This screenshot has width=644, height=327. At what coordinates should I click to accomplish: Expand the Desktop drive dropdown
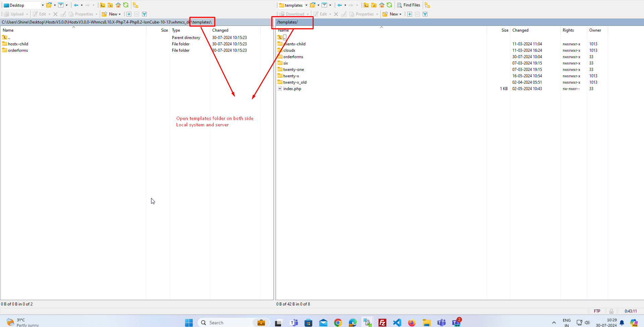[x=43, y=5]
